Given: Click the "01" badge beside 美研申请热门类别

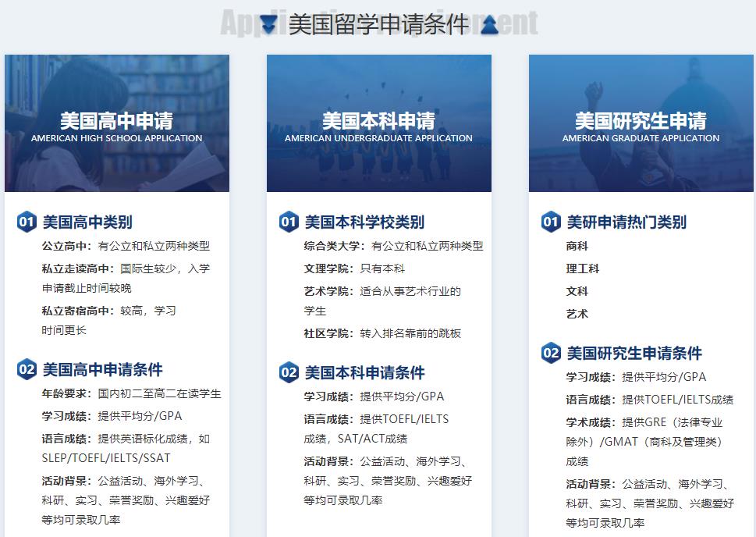Looking at the screenshot, I should [x=551, y=222].
